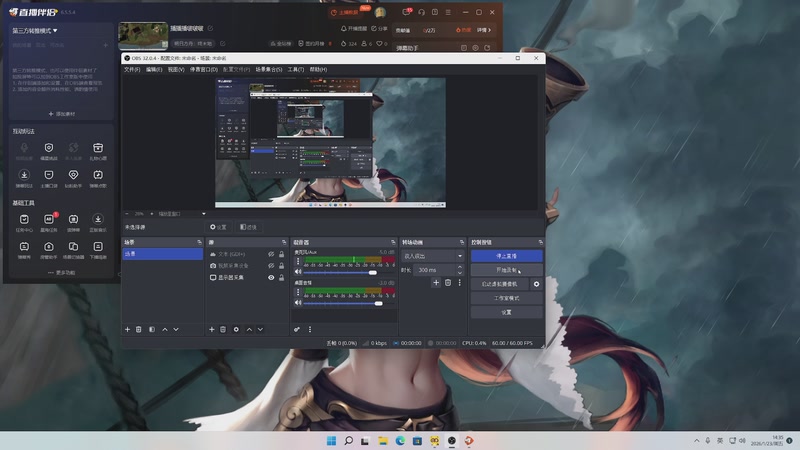800x450 pixels.
Task: Move the source down in the Sources list
Action: pos(260,330)
